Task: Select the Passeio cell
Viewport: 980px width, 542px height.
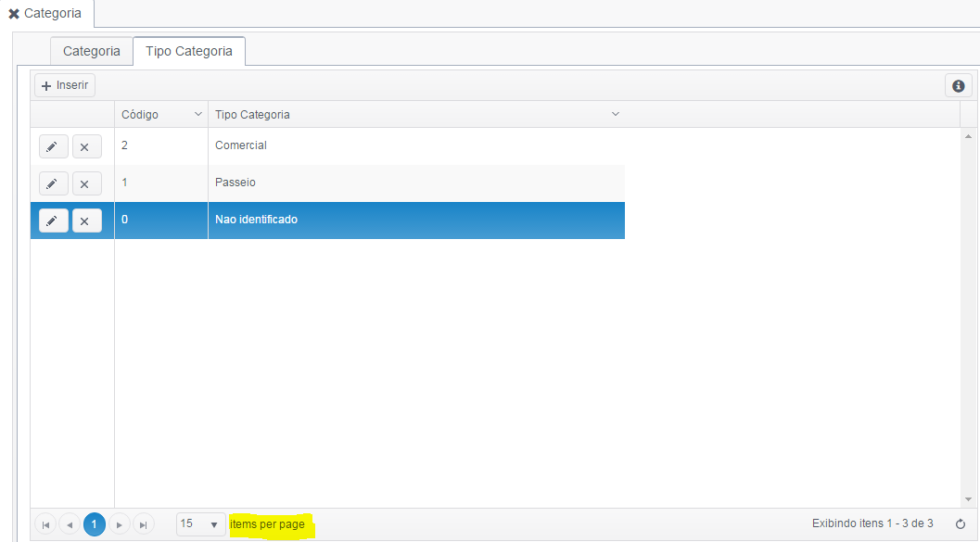Action: click(x=416, y=183)
